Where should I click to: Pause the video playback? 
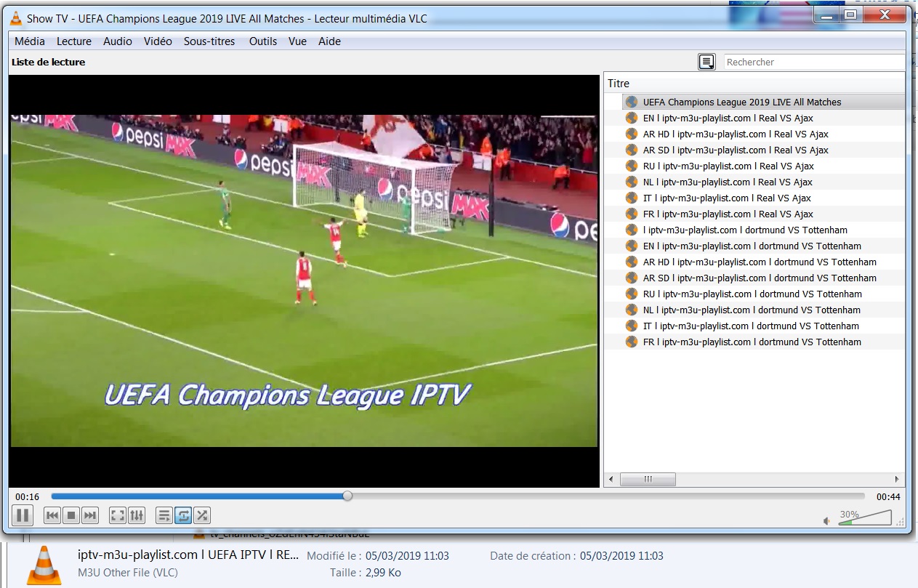[23, 515]
